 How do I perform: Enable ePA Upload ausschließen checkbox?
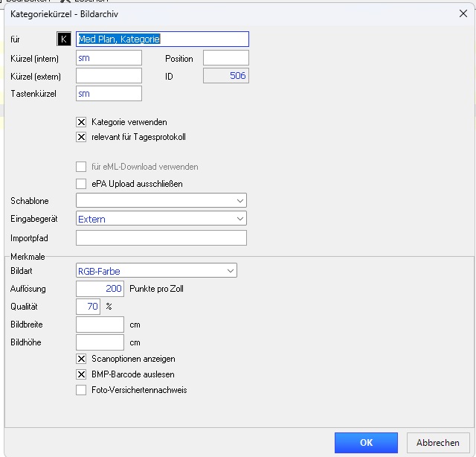(81, 184)
